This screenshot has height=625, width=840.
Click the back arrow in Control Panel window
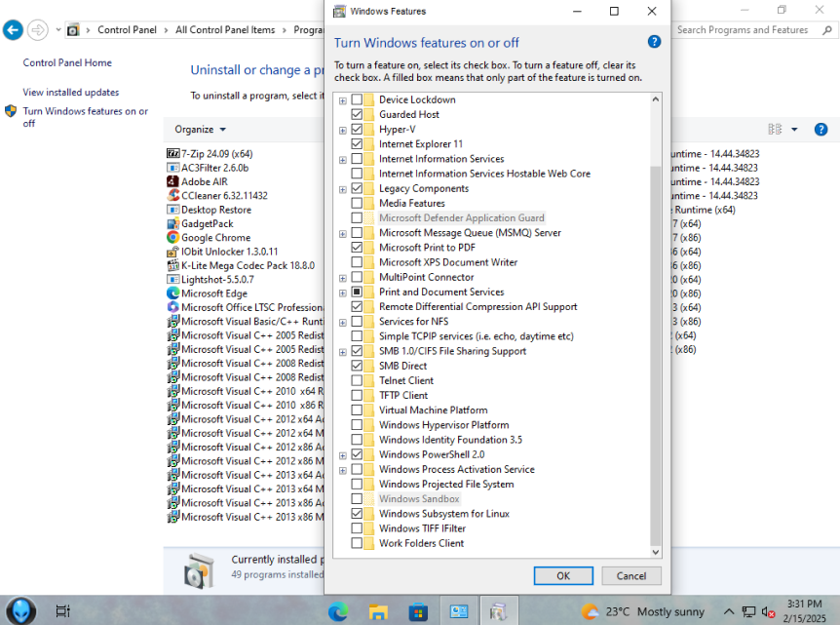[x=13, y=30]
